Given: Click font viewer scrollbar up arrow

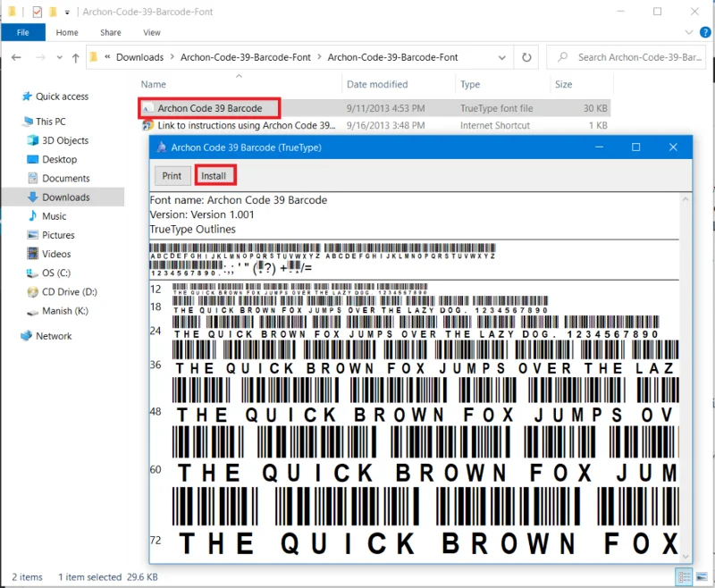Looking at the screenshot, I should 685,199.
